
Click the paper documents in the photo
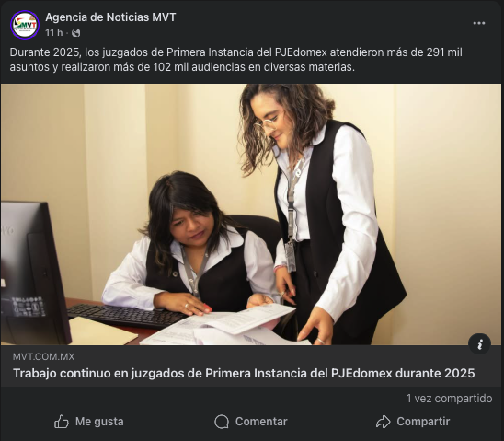click(x=222, y=326)
